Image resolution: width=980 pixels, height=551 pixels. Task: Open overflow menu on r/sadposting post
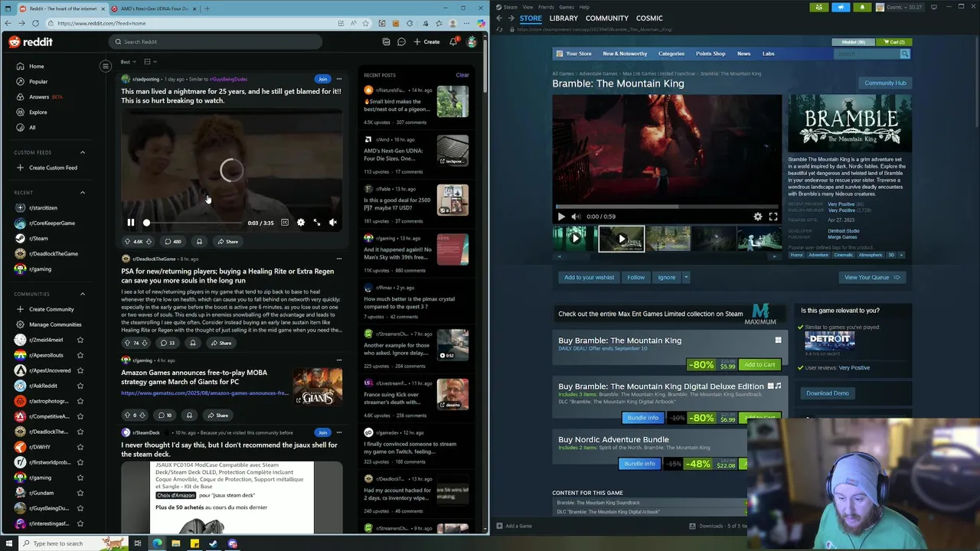click(x=339, y=79)
